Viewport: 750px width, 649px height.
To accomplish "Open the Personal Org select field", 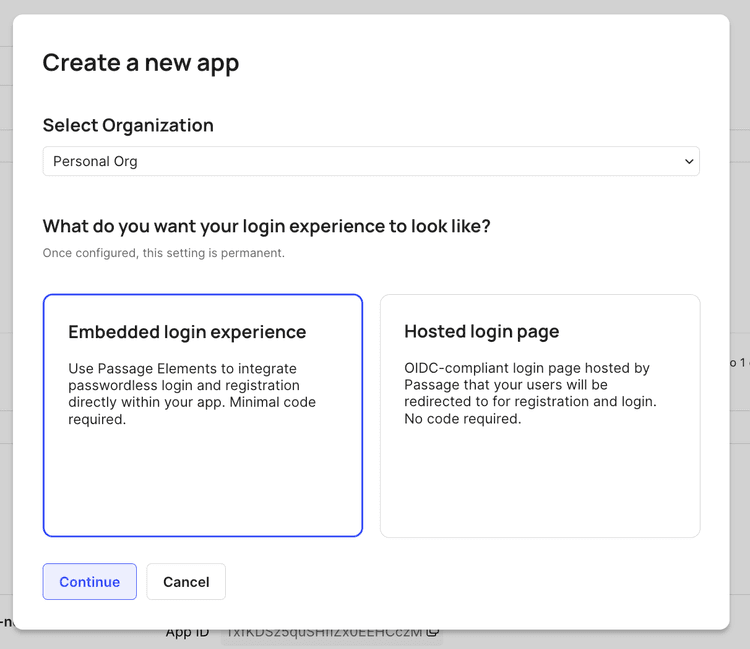I will [370, 161].
